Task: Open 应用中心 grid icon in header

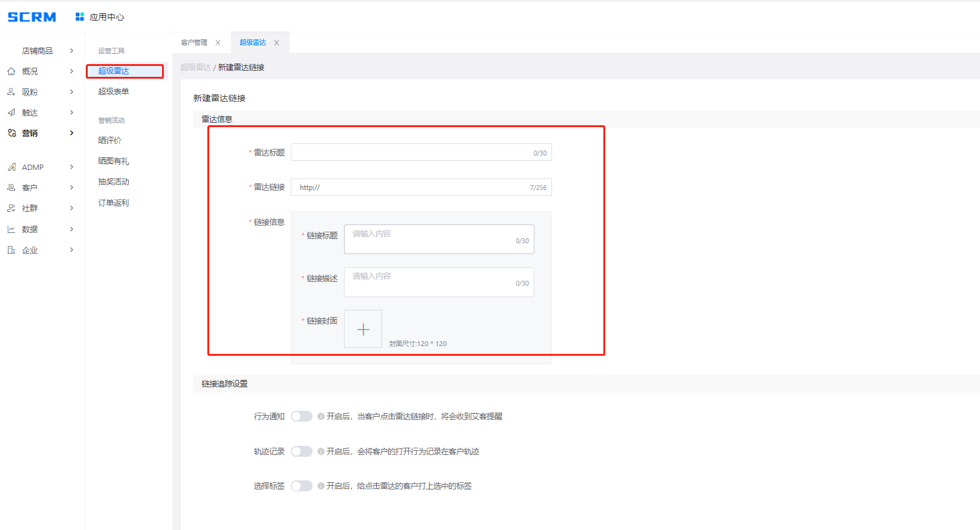Action: (x=80, y=17)
